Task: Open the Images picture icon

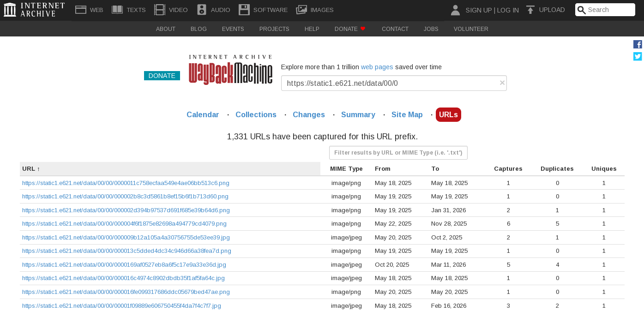Action: pyautogui.click(x=301, y=10)
